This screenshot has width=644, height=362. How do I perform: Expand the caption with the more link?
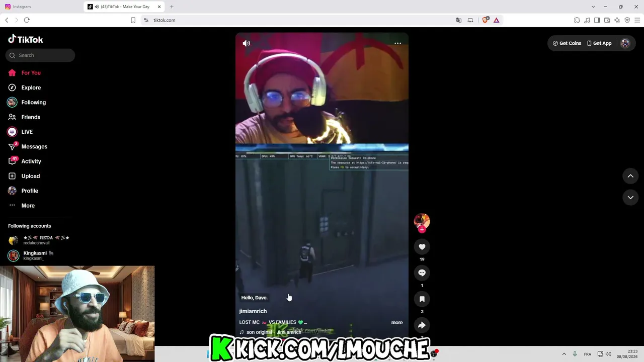397,323
